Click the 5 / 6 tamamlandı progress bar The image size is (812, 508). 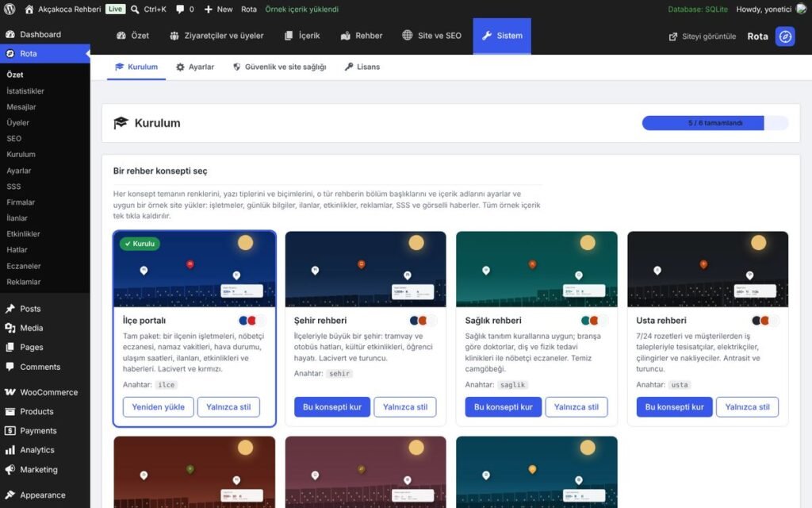[715, 123]
